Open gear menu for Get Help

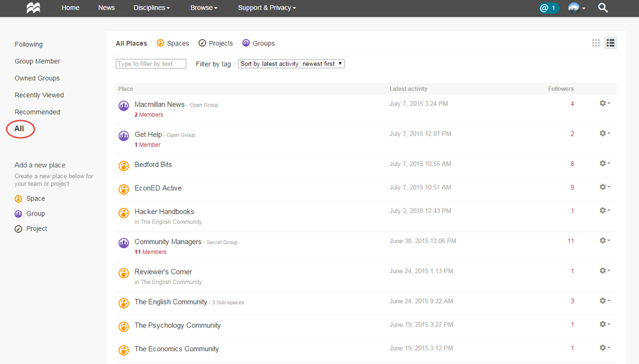pos(605,133)
